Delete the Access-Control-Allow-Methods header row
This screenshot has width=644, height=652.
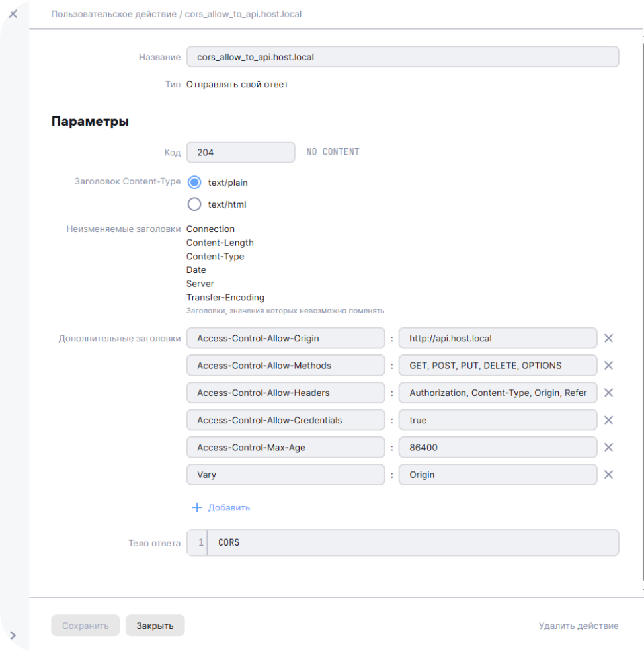608,366
